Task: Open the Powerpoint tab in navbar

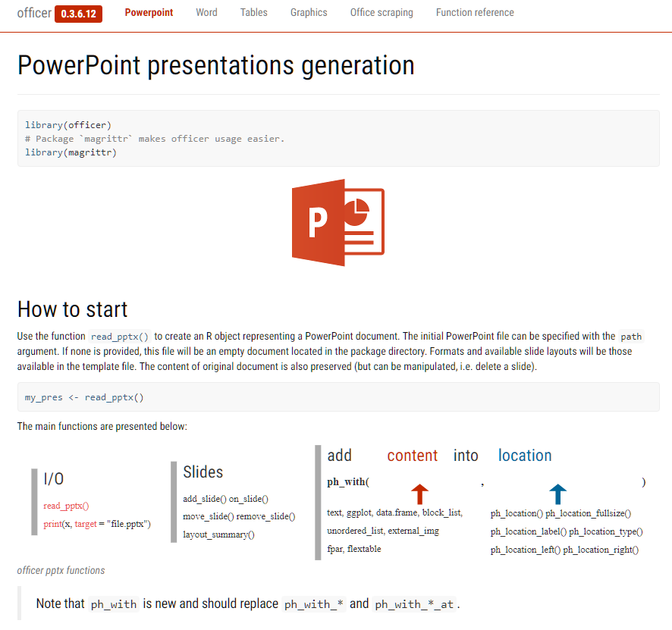Action: [149, 12]
